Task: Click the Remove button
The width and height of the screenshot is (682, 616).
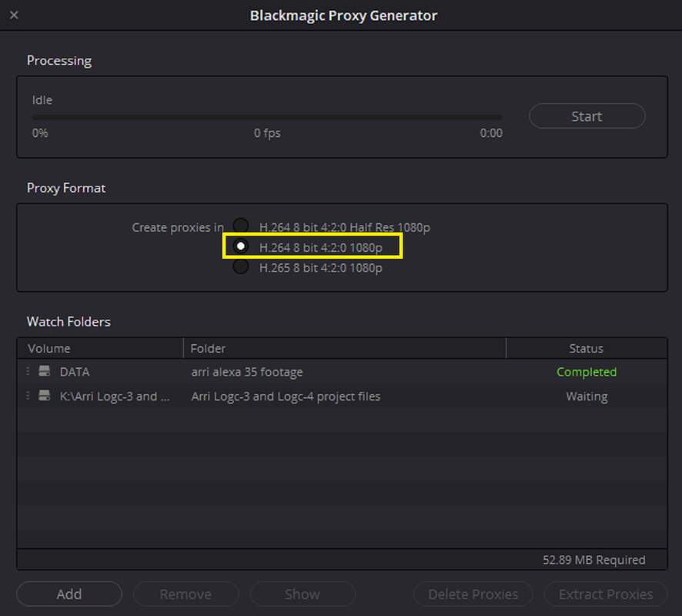Action: pyautogui.click(x=186, y=594)
